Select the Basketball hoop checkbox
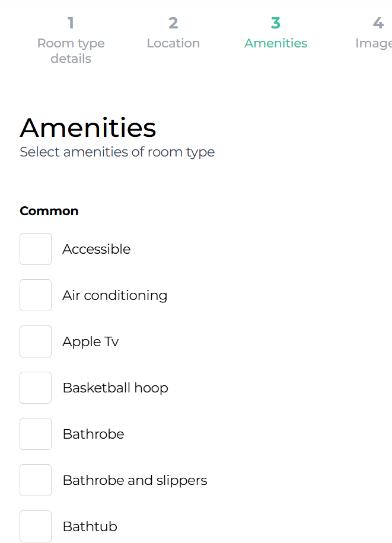The width and height of the screenshot is (392, 543). click(x=36, y=388)
